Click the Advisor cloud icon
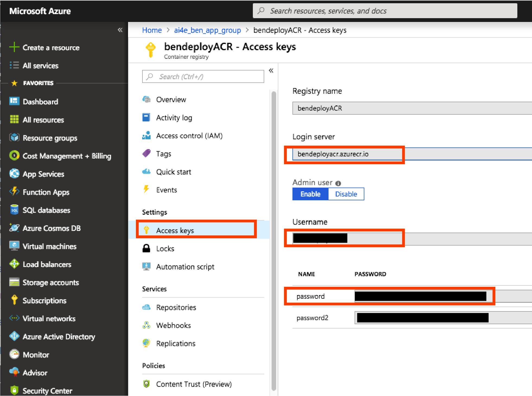Screen dimensions: 532x396 [x=14, y=372]
